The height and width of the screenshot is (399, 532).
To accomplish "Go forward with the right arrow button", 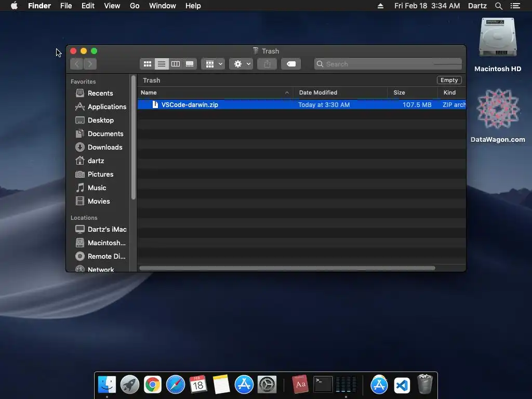I will click(x=90, y=64).
